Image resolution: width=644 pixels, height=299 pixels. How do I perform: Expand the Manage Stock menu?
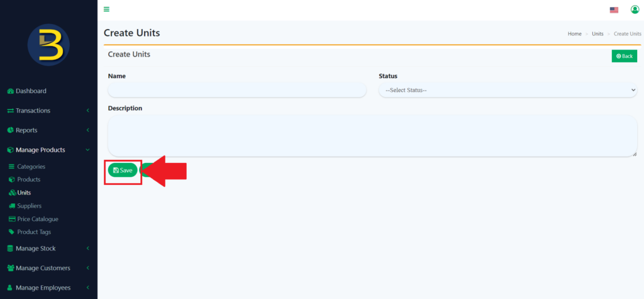35,249
